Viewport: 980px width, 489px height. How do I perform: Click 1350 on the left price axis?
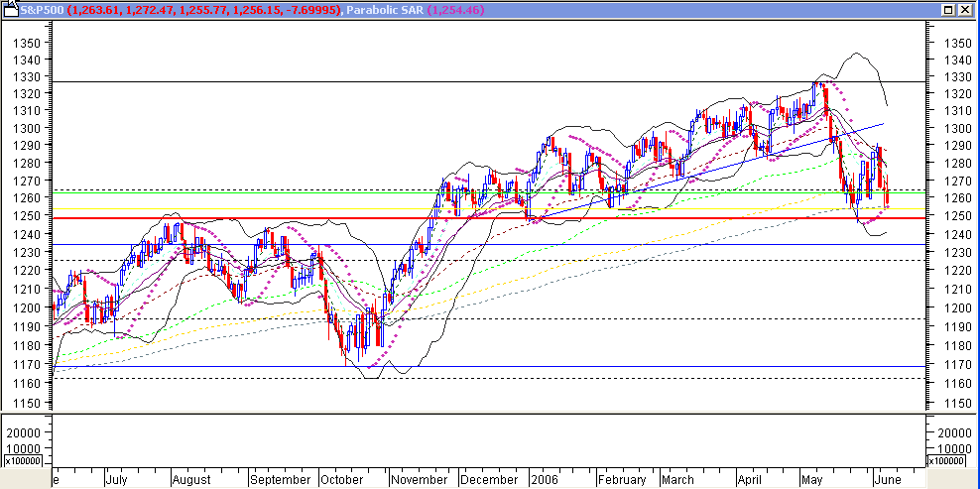(26, 44)
